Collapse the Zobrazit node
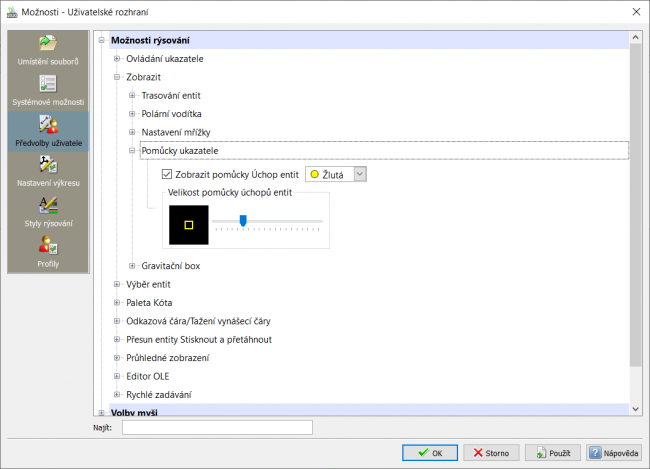The image size is (650, 469). (117, 77)
